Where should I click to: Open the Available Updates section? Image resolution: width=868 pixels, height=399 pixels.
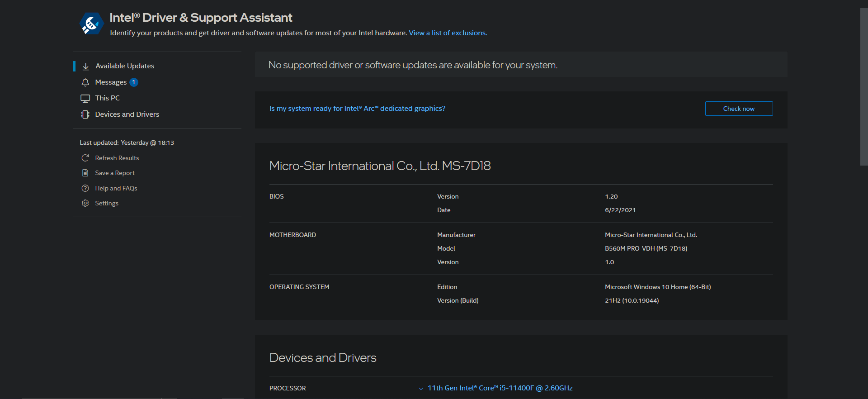coord(125,66)
